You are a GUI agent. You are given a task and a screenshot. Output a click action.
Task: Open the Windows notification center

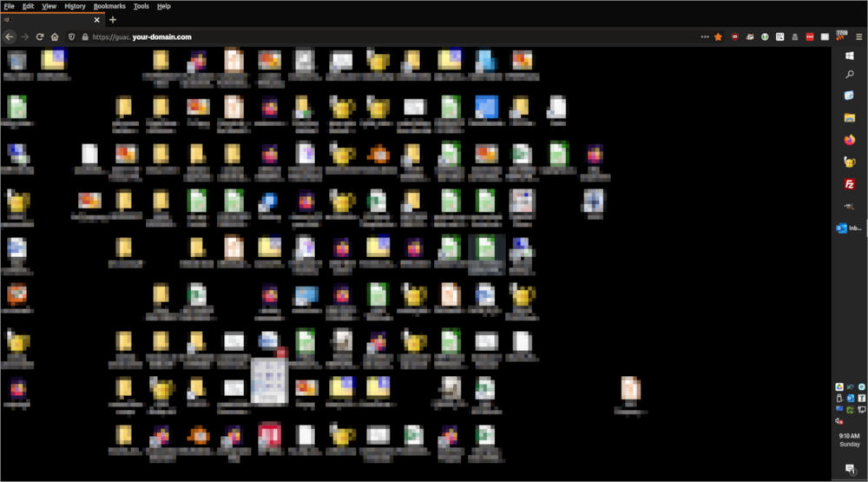click(851, 470)
